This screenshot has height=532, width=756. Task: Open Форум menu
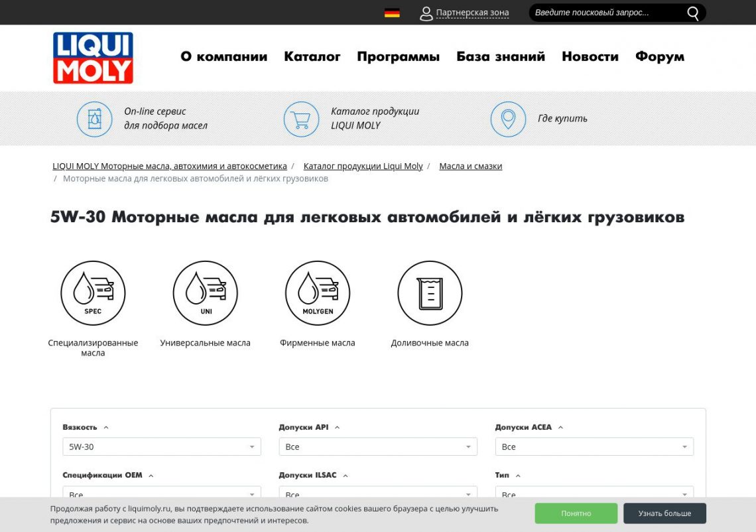[660, 56]
